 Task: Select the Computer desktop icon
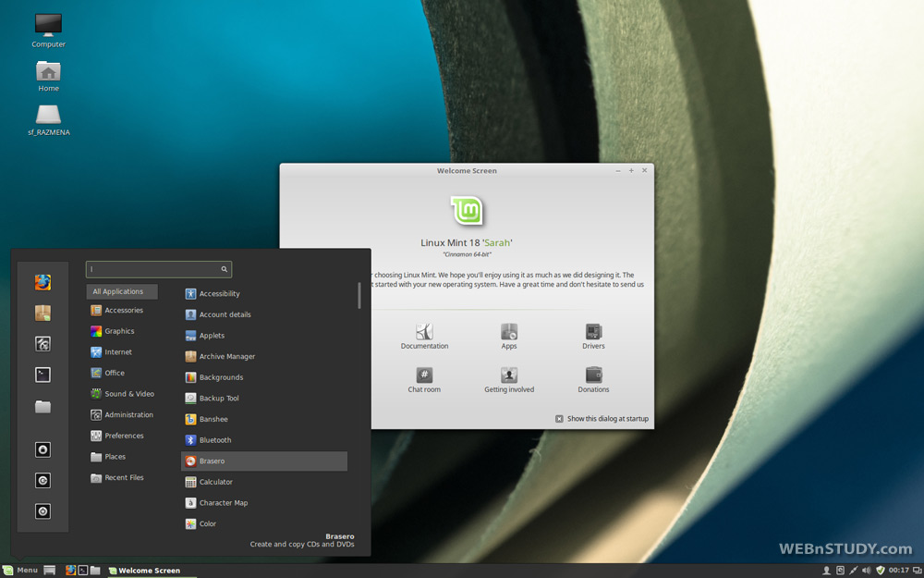tap(48, 31)
